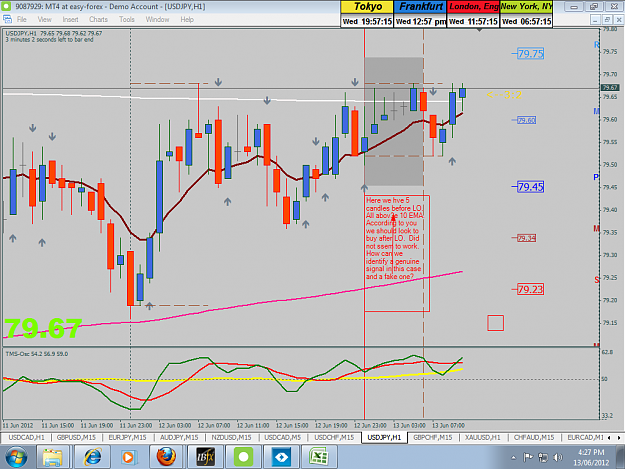Open the Charts menu
Viewport: 625px width, 469px height.
(98, 19)
